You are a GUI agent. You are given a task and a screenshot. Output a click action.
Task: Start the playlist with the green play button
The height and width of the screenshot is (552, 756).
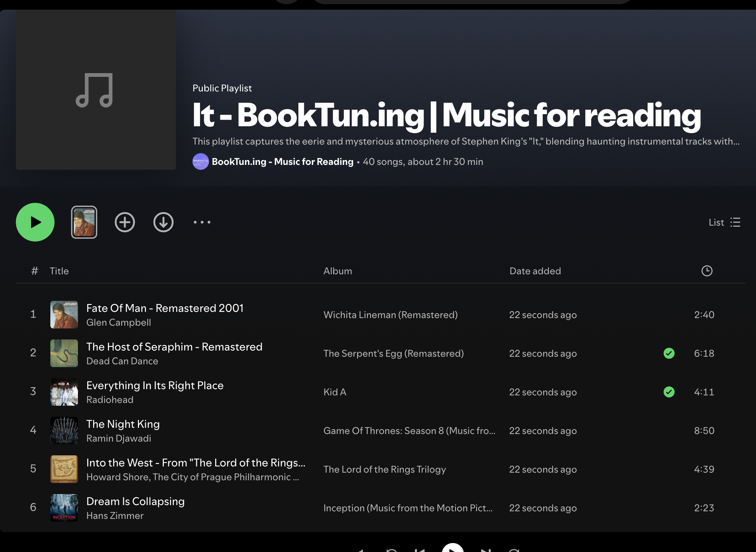pos(35,222)
